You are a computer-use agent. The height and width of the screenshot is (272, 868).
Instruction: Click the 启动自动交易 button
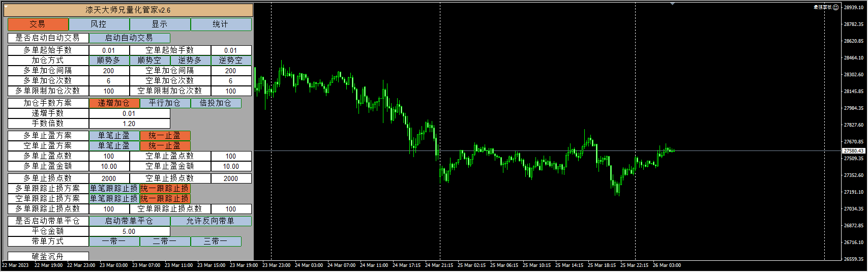click(130, 38)
